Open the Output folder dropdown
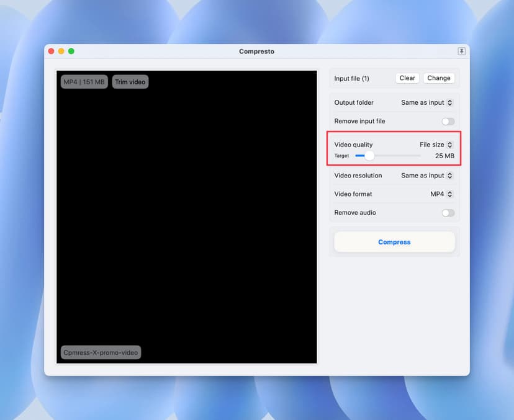This screenshot has width=514, height=420. (426, 102)
